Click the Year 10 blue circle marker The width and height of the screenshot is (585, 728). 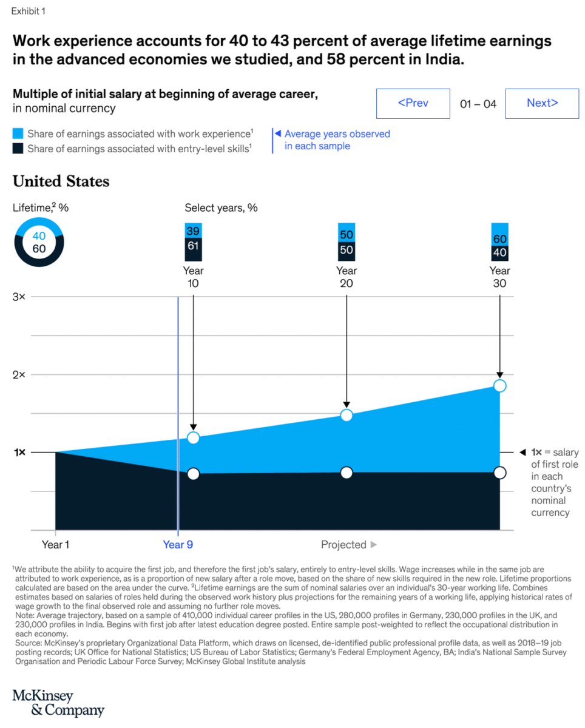(193, 437)
